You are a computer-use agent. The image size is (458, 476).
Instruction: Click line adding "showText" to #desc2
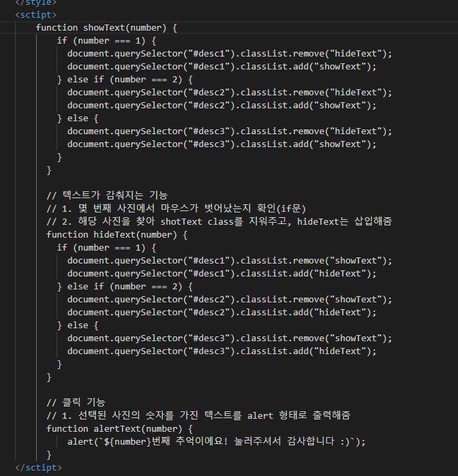coord(222,106)
